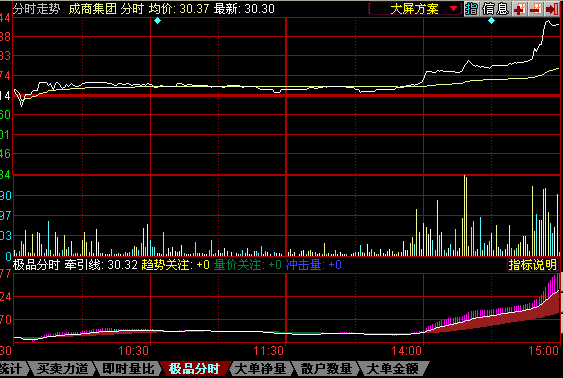563x378 pixels.
Task: Click the red arrow-to-bar icon
Action: tap(552, 9)
